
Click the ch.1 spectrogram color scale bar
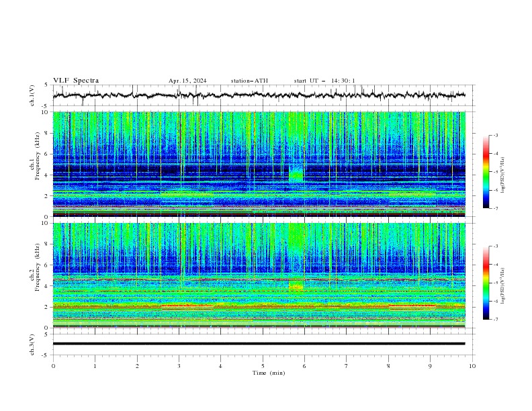(486, 171)
